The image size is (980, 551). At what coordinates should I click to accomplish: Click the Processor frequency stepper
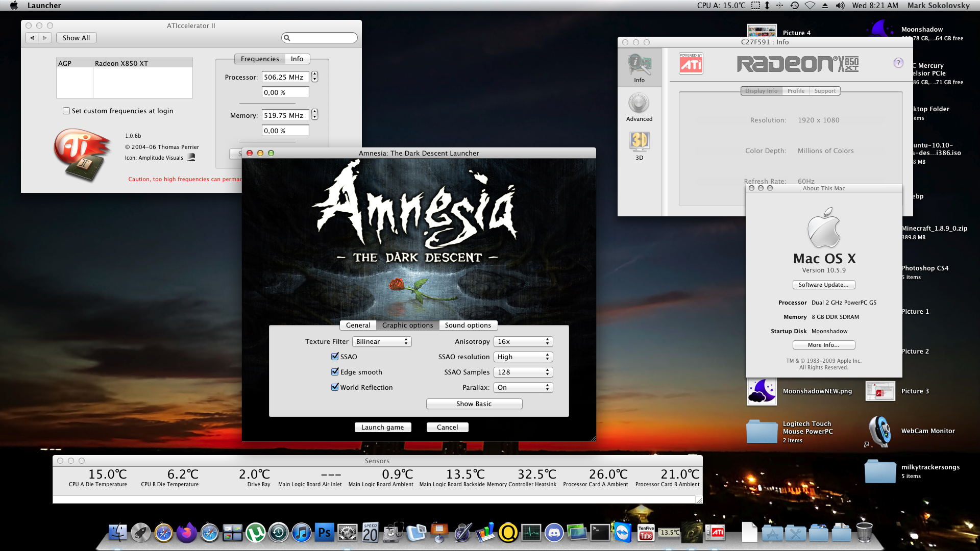(314, 77)
